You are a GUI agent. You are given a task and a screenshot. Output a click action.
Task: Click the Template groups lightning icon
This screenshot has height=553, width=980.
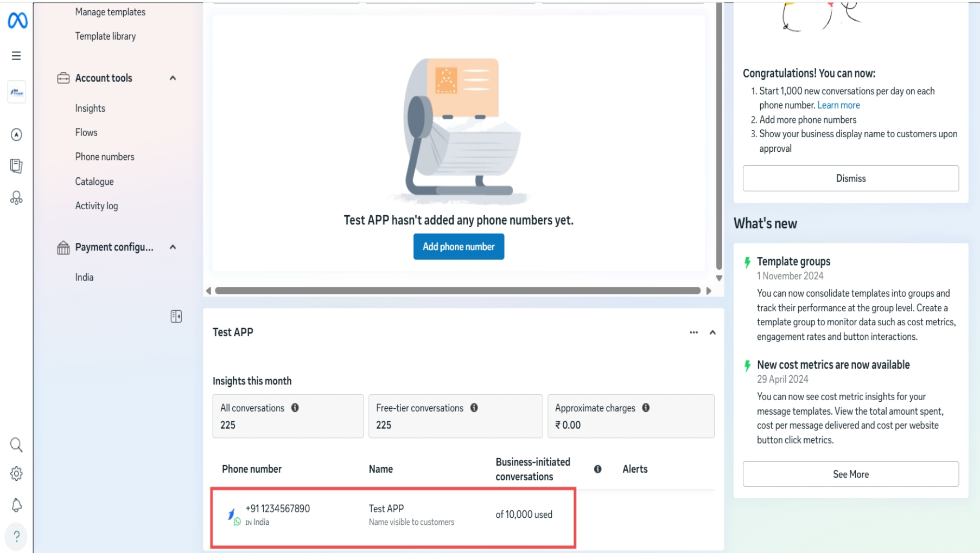coord(747,262)
